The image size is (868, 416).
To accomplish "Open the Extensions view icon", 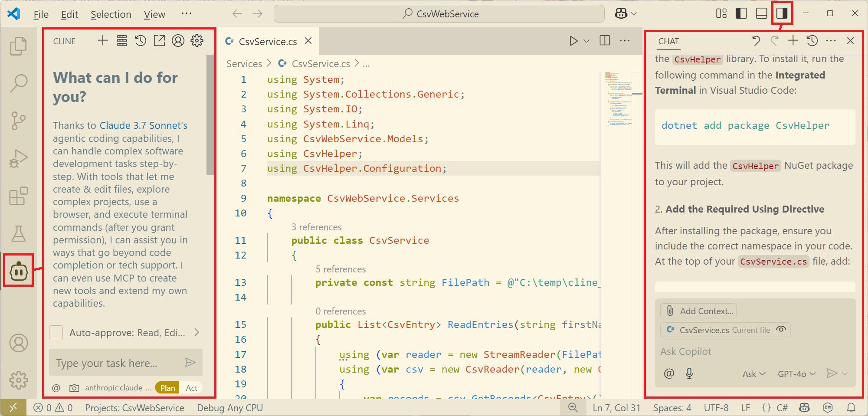I will point(19,197).
